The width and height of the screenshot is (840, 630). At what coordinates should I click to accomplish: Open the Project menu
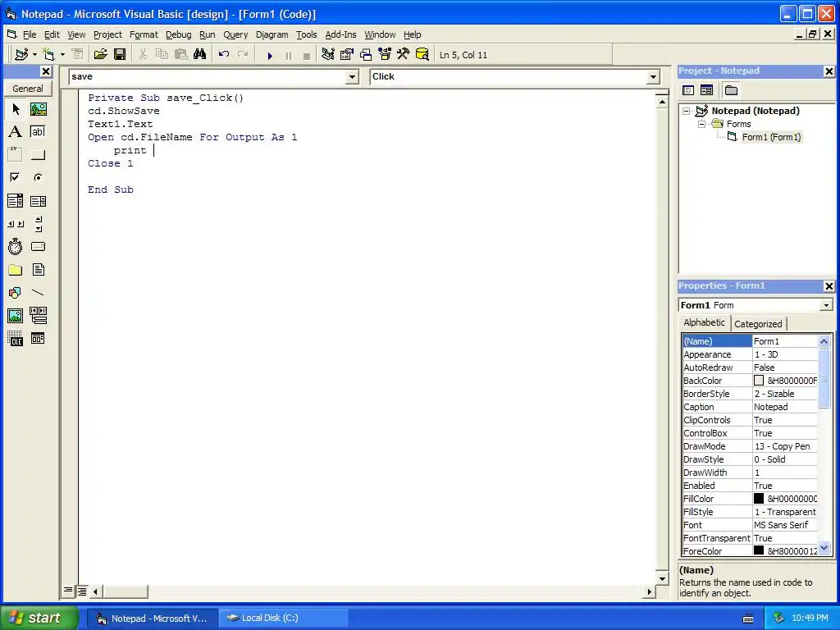(107, 34)
